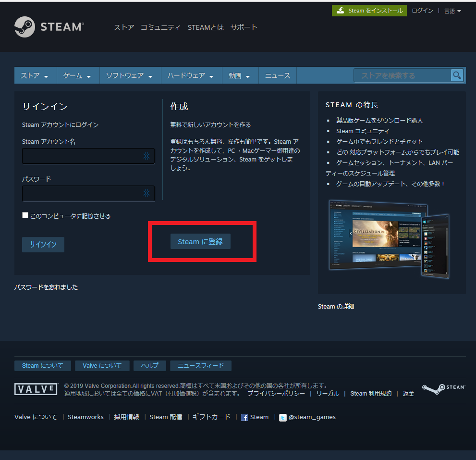
Task: Click the Steam logo at footer right
Action: coord(443,388)
